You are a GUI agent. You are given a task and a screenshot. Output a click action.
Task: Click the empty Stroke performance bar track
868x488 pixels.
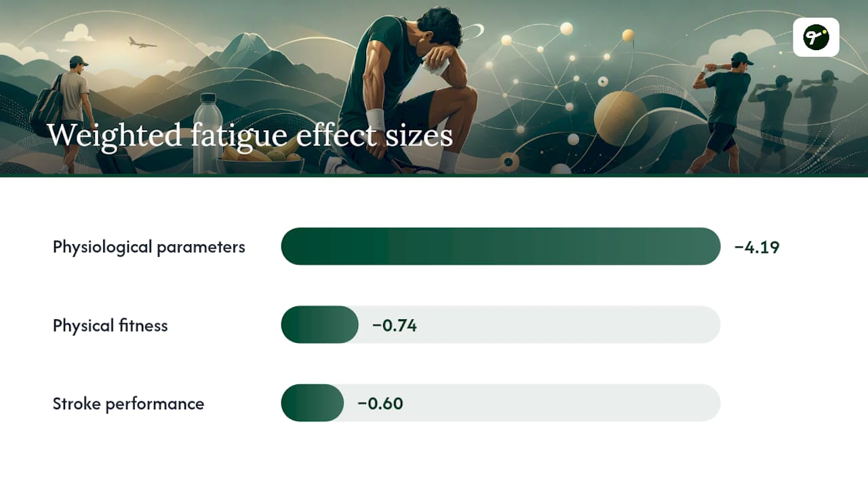point(532,403)
